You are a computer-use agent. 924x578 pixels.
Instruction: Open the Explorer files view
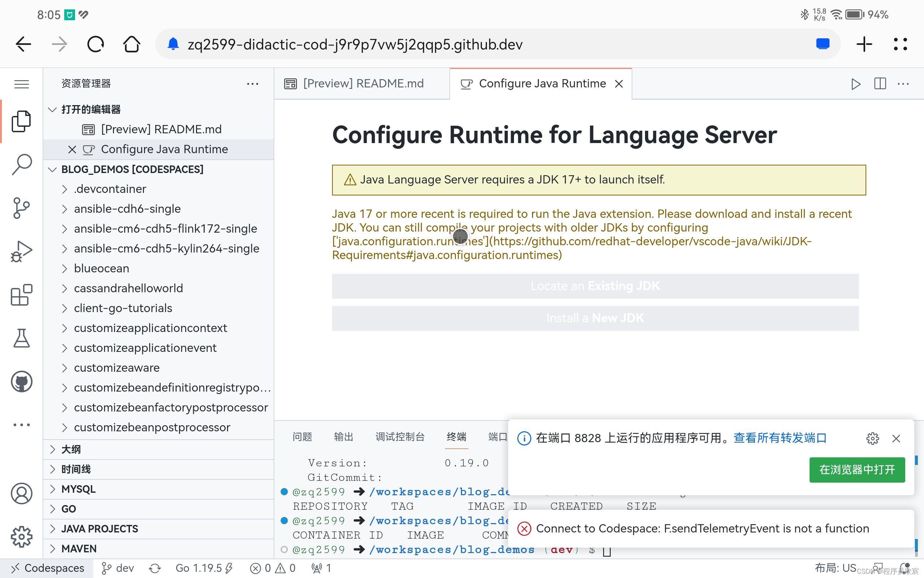click(x=21, y=122)
